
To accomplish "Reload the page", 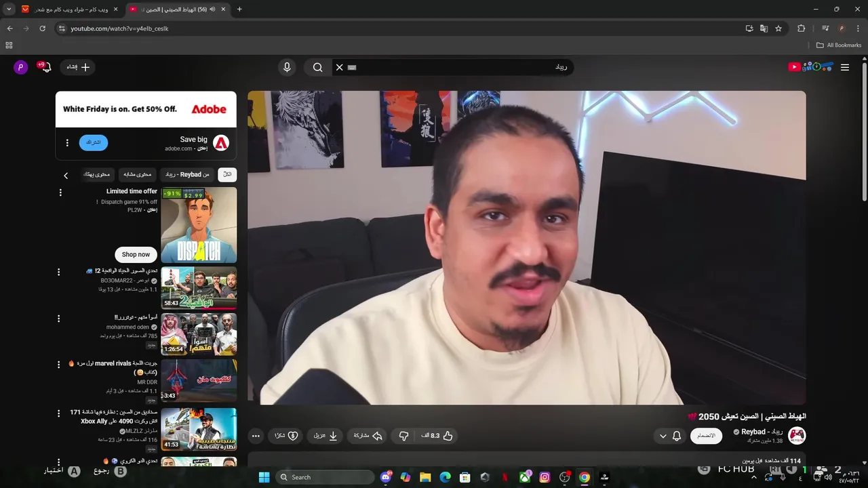I will pyautogui.click(x=42, y=28).
